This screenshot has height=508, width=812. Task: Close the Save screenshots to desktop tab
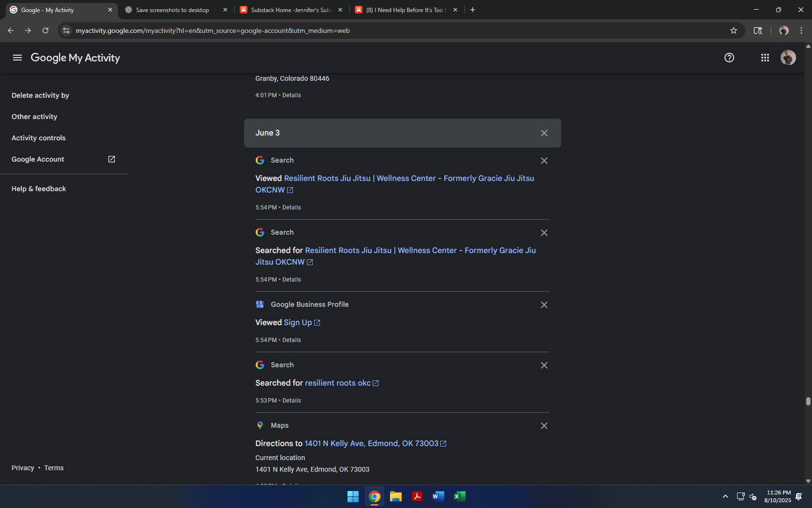(225, 10)
